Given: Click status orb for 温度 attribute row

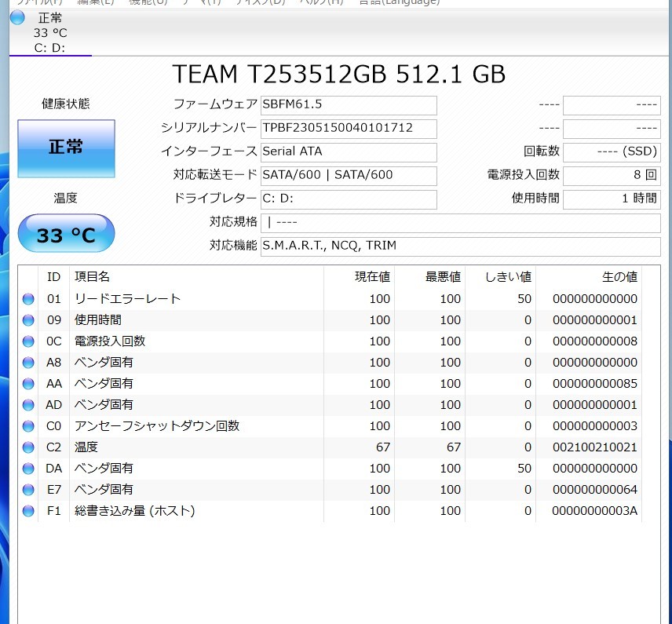Looking at the screenshot, I should click(29, 447).
